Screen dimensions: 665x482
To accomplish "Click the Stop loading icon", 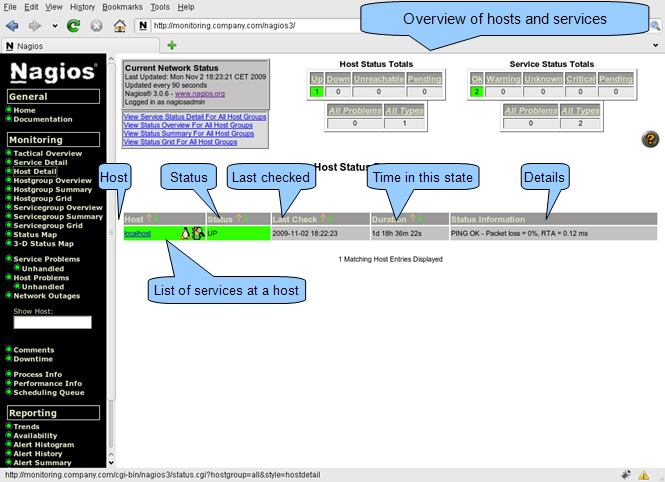I will coord(97,26).
